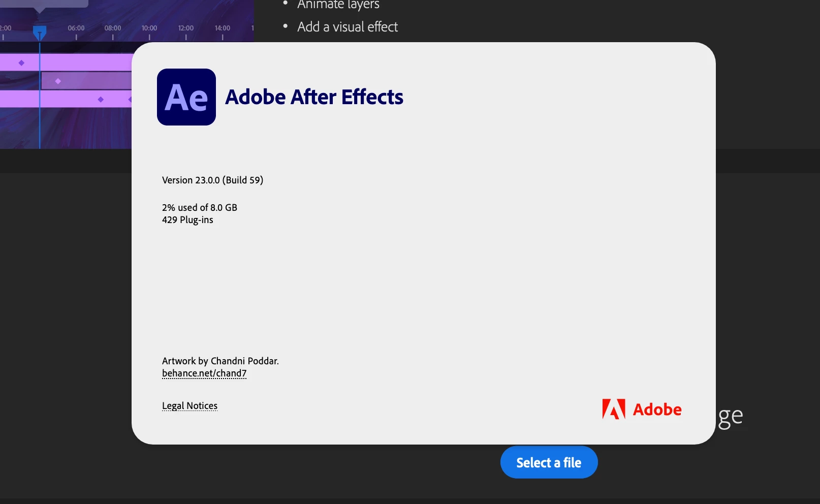This screenshot has height=504, width=820.
Task: Click the 12:00 mark on the time ruler
Action: pyautogui.click(x=186, y=28)
